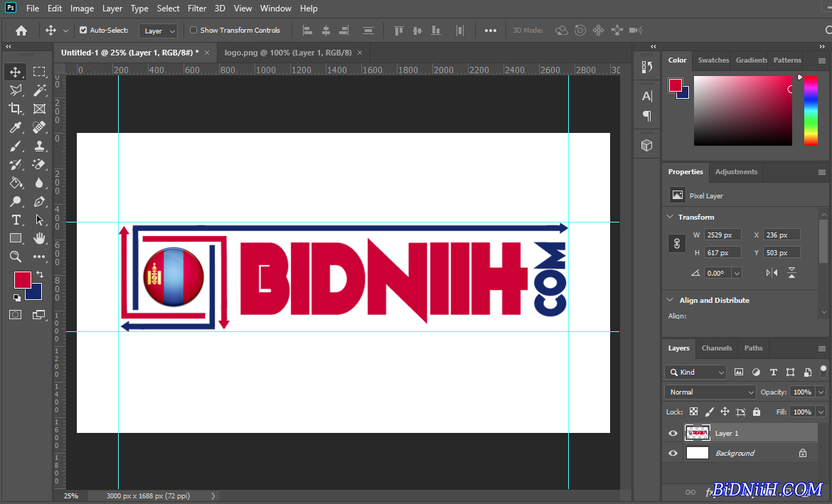Collapse the Transform section
Screen dimensions: 832x504
(x=670, y=217)
